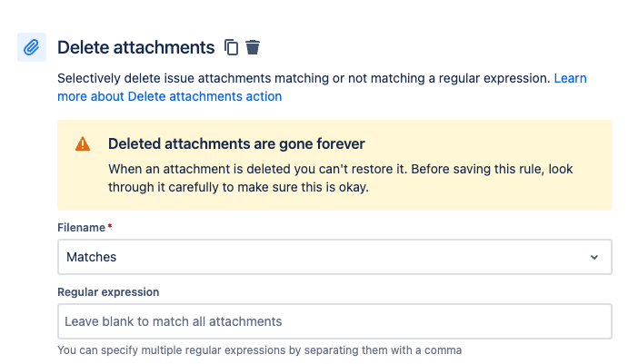Viewport: 638px width, 364px height.
Task: Focus the Regular expression input field
Action: coord(334,321)
